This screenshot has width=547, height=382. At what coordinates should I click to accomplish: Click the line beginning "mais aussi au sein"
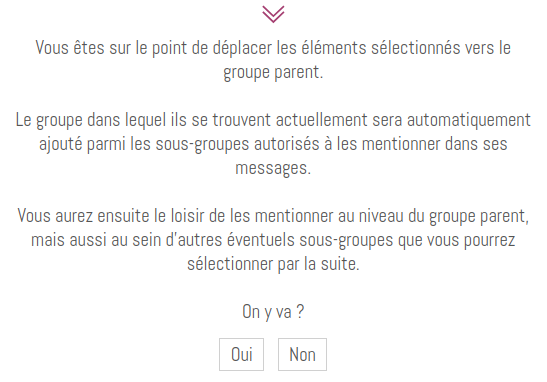(273, 240)
